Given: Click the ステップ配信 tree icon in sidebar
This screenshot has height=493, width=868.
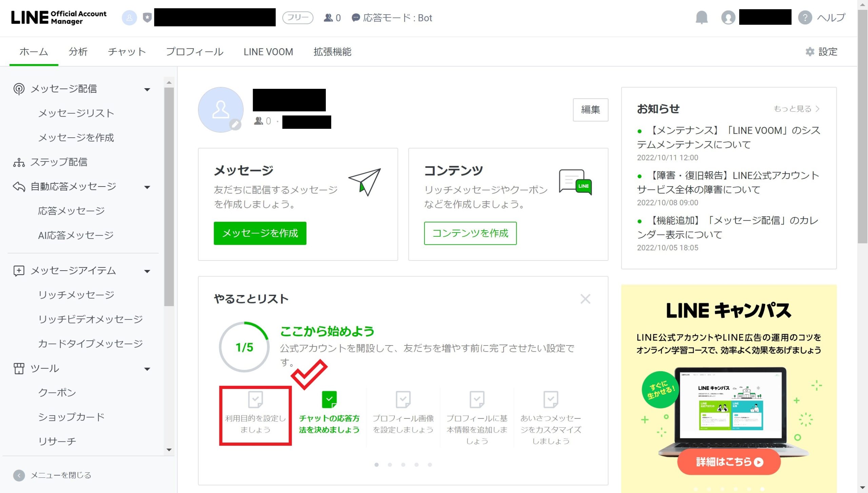Looking at the screenshot, I should coord(19,162).
